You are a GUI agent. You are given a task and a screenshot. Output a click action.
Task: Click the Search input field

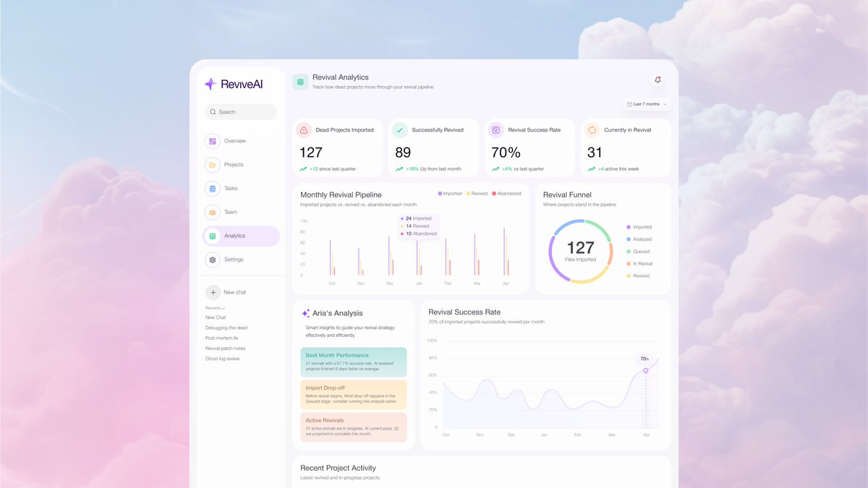(x=240, y=112)
